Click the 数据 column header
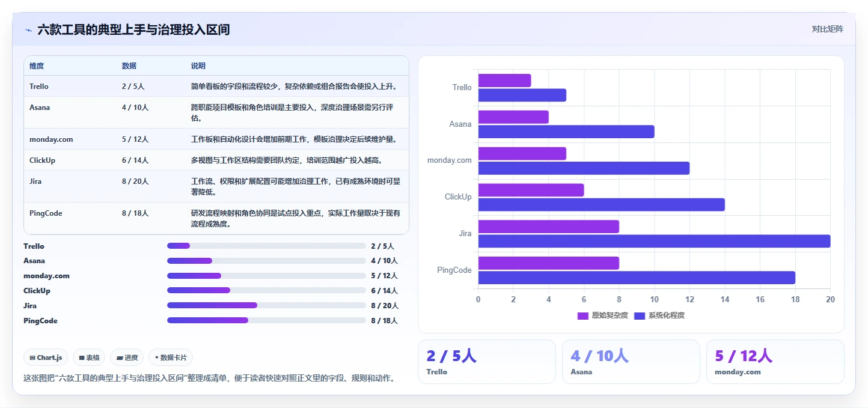This screenshot has height=408, width=868. tap(129, 65)
